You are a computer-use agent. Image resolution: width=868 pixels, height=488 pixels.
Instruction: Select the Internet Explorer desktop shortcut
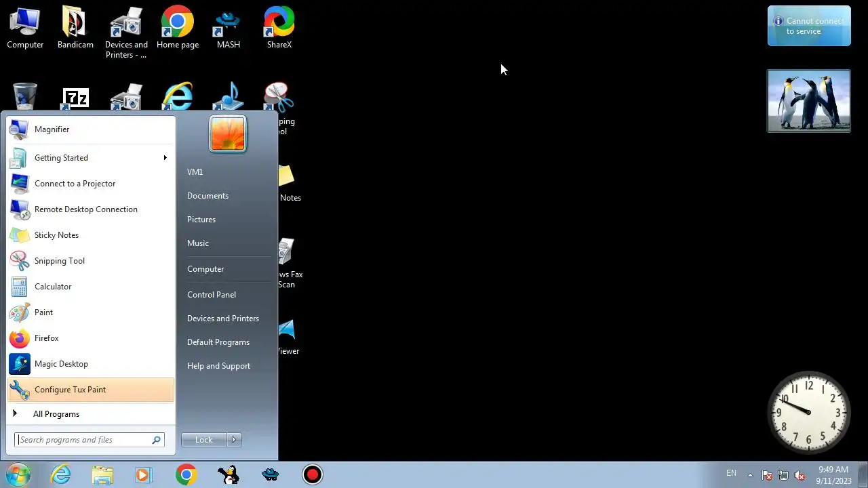pyautogui.click(x=178, y=97)
